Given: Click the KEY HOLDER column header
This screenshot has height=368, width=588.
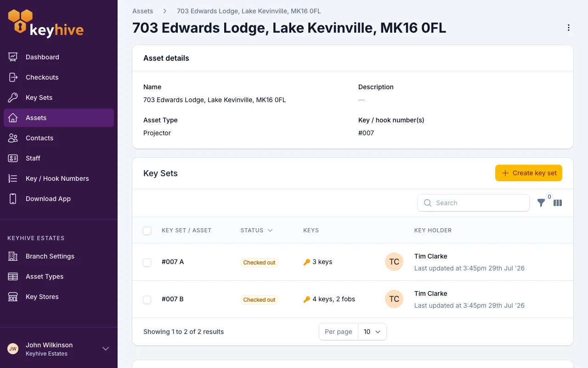Looking at the screenshot, I should [433, 230].
